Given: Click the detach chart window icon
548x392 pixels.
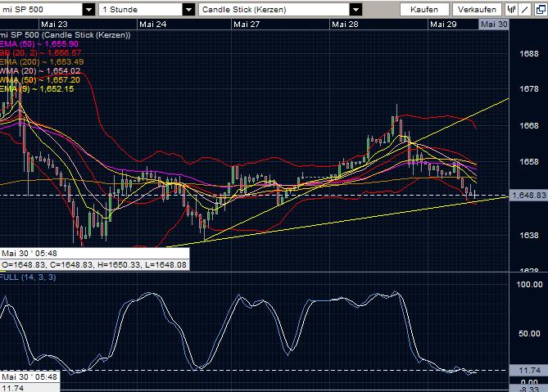Looking at the screenshot, I should 541,10.
